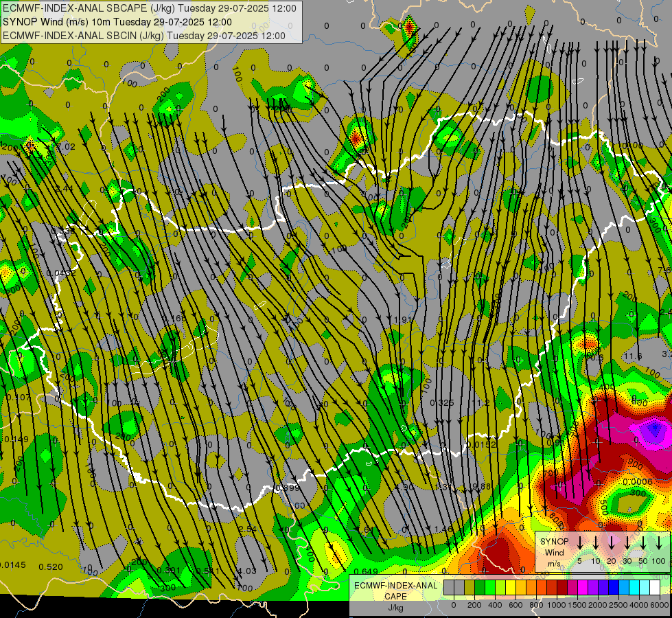Select the olive swatch in CAPE color scale

(470, 588)
